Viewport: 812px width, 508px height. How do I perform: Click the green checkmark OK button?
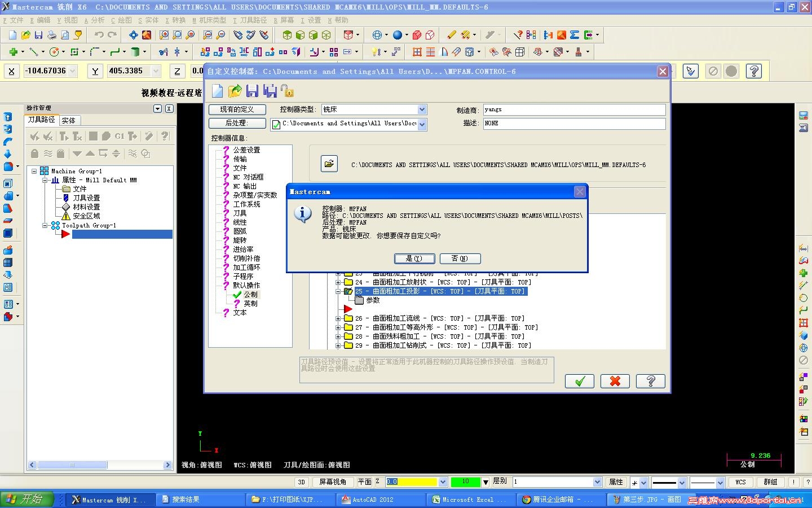coord(580,381)
